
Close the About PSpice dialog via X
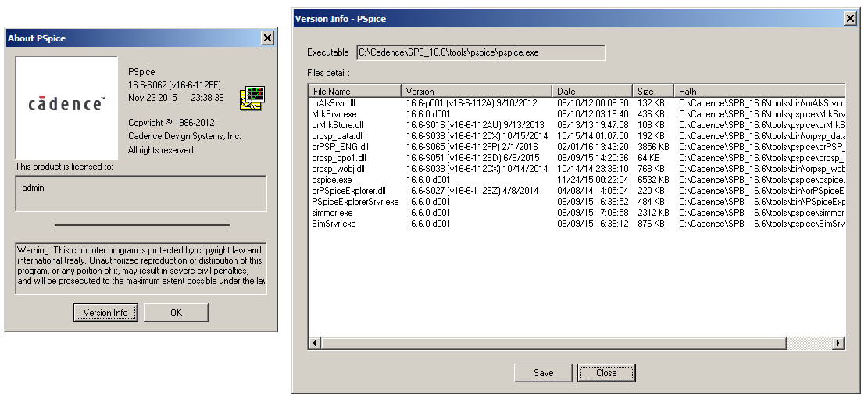267,38
